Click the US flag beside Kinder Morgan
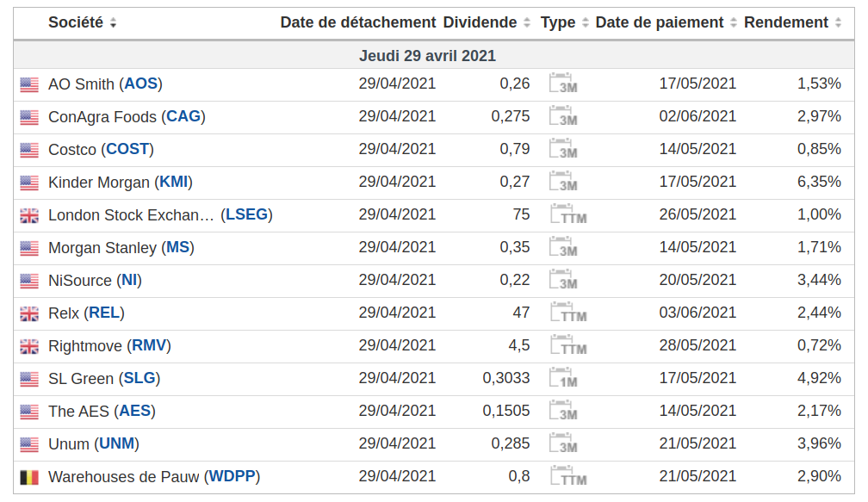This screenshot has width=868, height=502. tap(29, 183)
